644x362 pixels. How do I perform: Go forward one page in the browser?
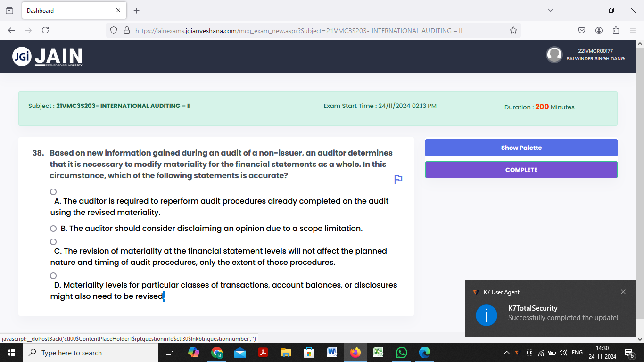[x=28, y=30]
